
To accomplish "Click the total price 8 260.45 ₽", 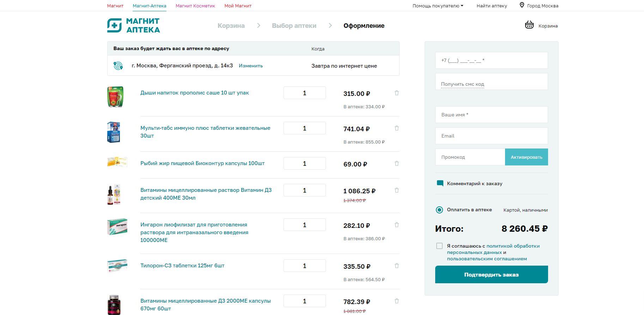I will tap(524, 229).
